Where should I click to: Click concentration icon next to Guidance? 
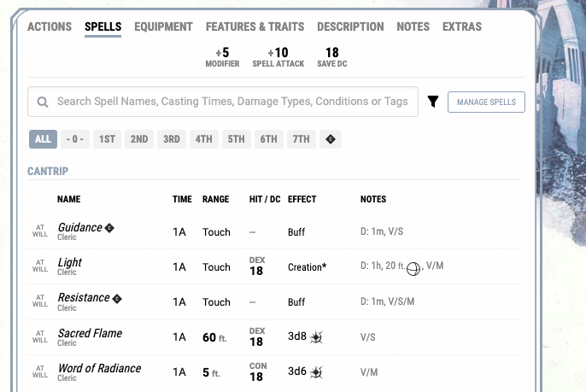pos(109,227)
